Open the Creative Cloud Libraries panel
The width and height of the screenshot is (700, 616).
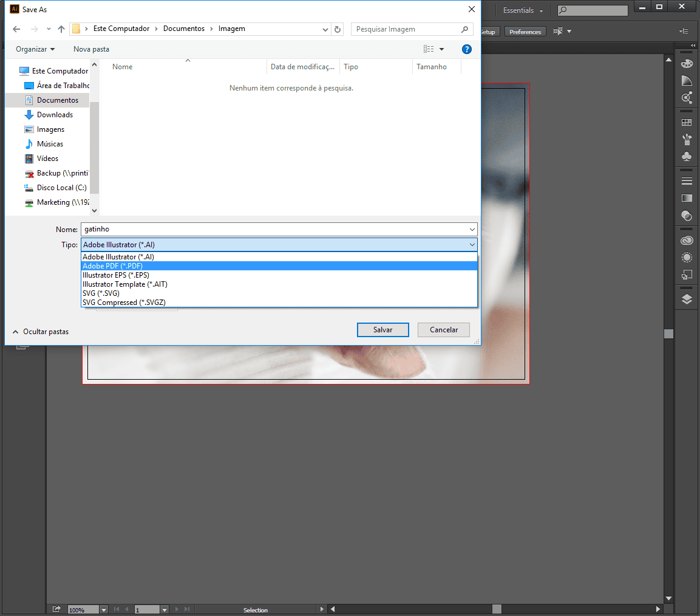point(687,241)
